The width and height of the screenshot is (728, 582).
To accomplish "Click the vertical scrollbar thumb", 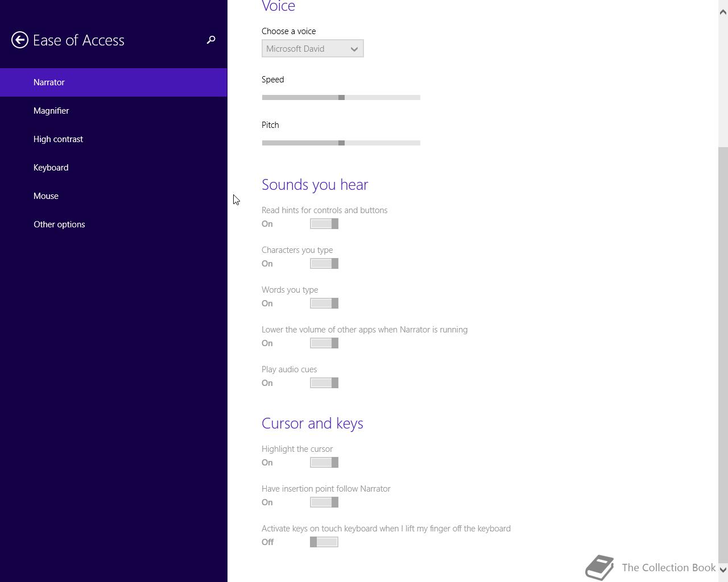I will (x=723, y=356).
